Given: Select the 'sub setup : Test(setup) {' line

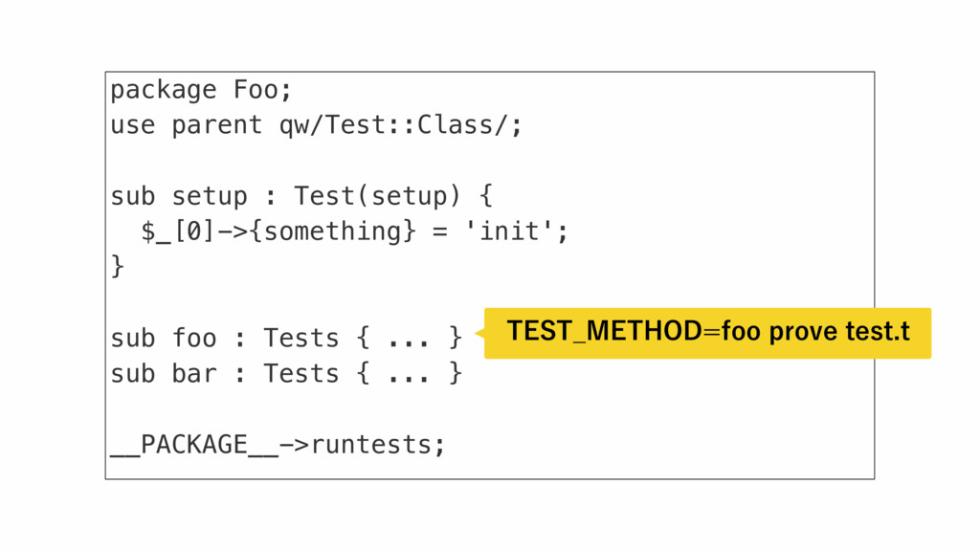Looking at the screenshot, I should [x=301, y=196].
